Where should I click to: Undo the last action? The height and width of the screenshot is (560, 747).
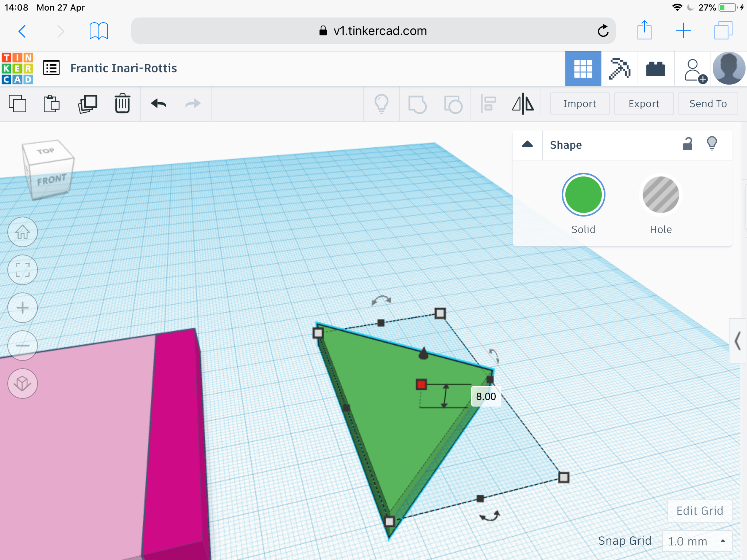tap(159, 104)
